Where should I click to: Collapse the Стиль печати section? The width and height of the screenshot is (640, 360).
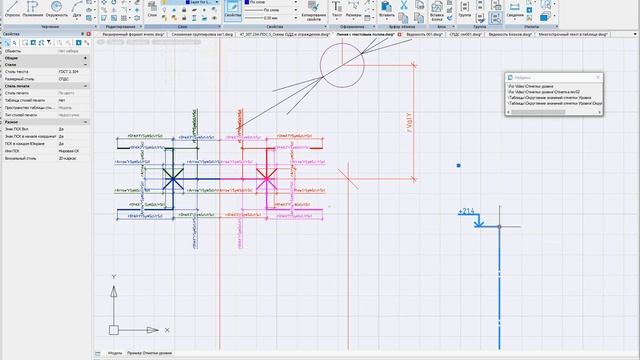point(85,86)
